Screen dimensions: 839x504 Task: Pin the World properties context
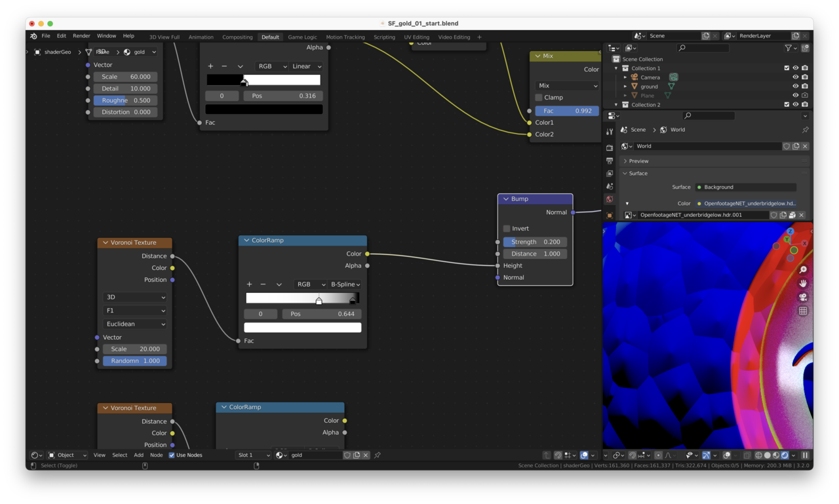[805, 130]
